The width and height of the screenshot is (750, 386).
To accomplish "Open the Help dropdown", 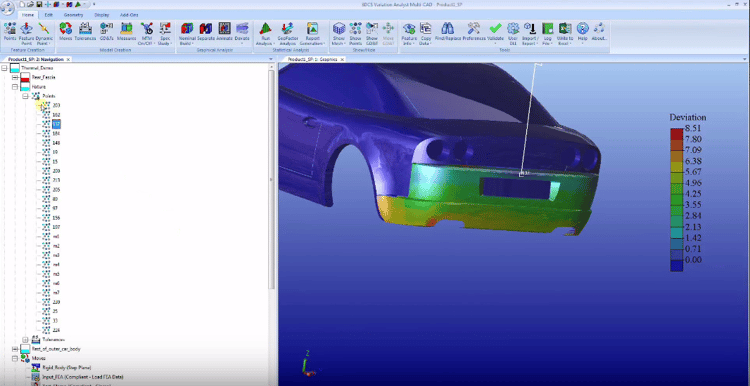I will tap(582, 44).
